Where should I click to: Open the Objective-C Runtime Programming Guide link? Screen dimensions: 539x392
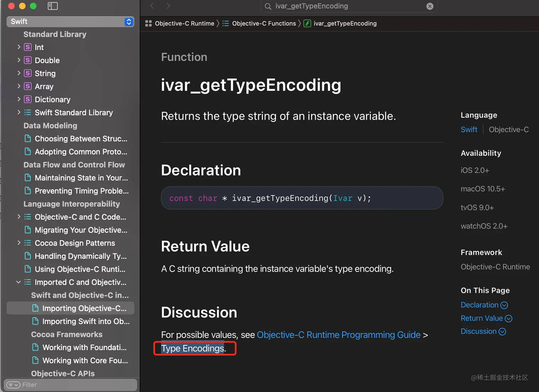[x=339, y=335]
